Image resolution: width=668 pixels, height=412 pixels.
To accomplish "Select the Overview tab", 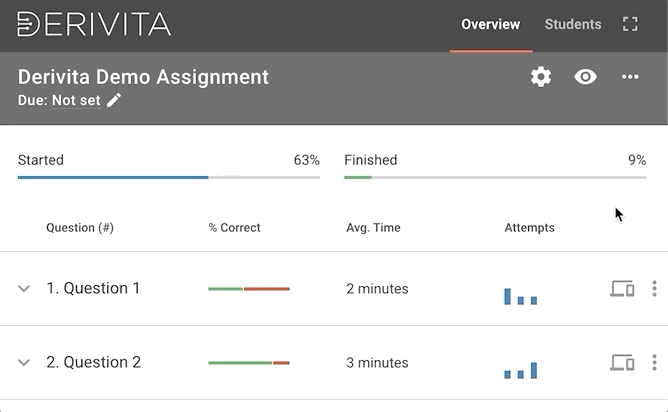I will coord(490,24).
